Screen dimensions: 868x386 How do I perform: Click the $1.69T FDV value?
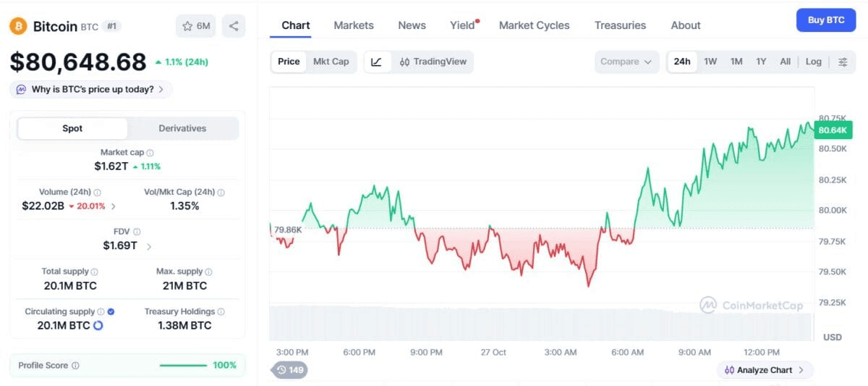(120, 246)
